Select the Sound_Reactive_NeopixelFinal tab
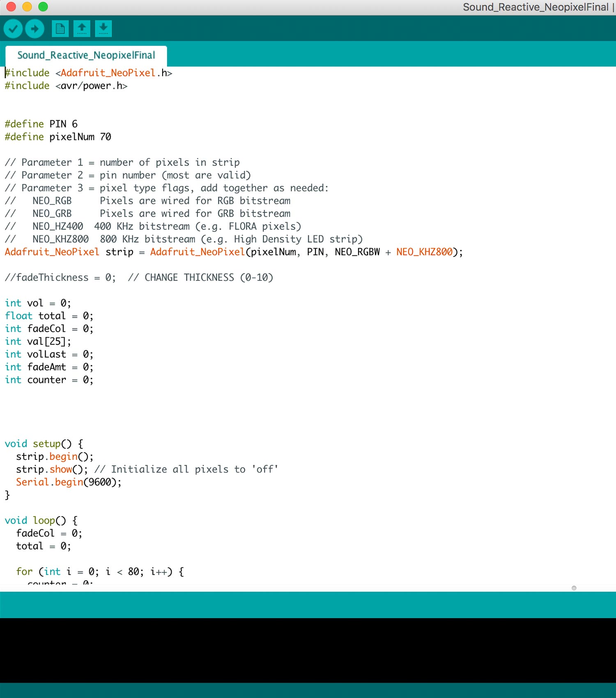Viewport: 616px width, 698px height. tap(86, 55)
